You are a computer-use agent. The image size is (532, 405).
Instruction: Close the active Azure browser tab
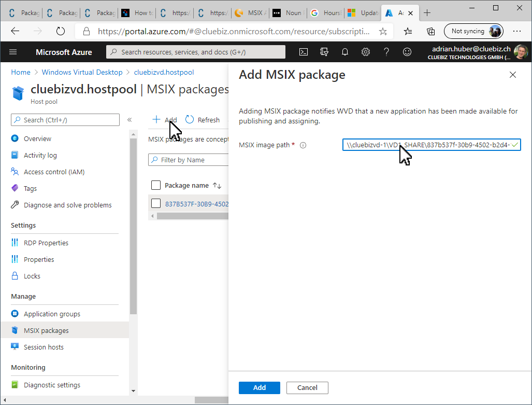[x=411, y=13]
